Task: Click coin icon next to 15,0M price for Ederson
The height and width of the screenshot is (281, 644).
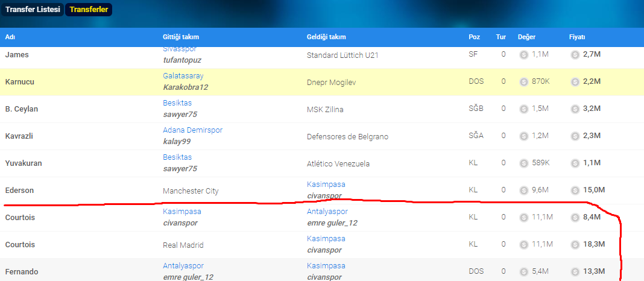Action: click(x=575, y=190)
